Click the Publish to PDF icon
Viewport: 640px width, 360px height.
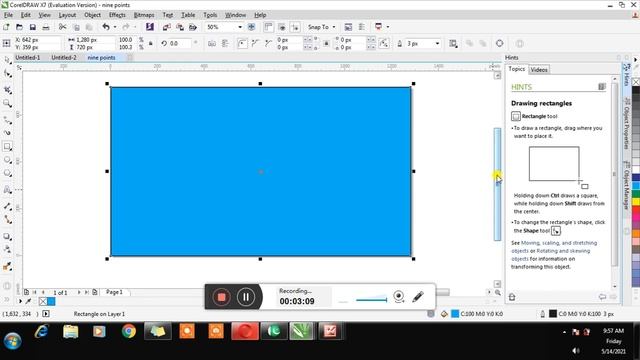point(193,27)
